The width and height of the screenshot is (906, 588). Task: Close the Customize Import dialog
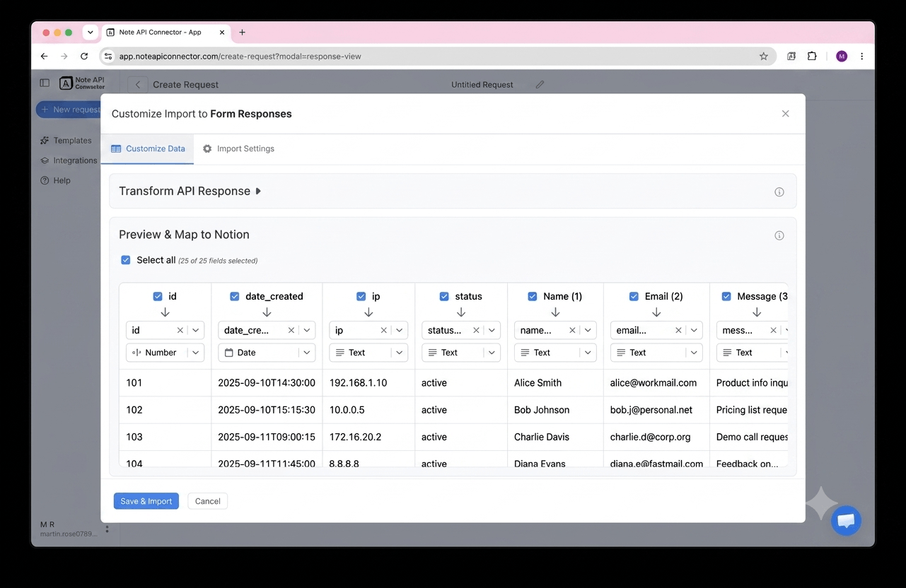(785, 114)
